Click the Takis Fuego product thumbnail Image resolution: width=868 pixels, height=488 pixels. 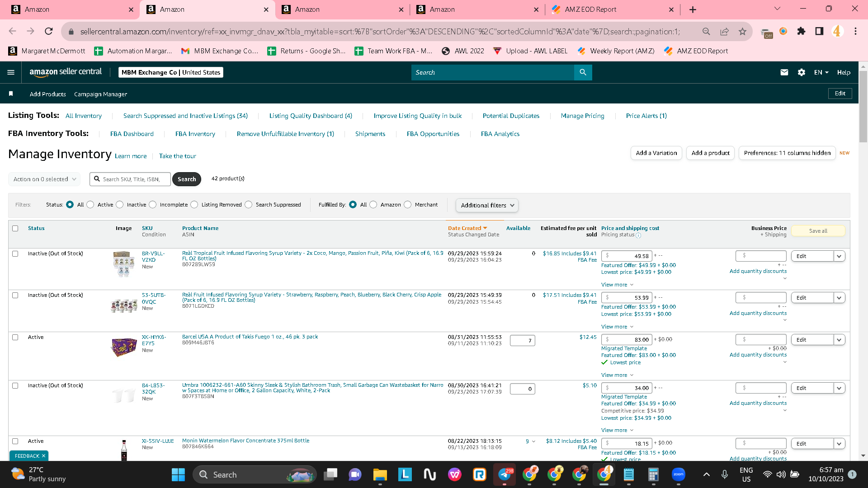[x=124, y=347]
